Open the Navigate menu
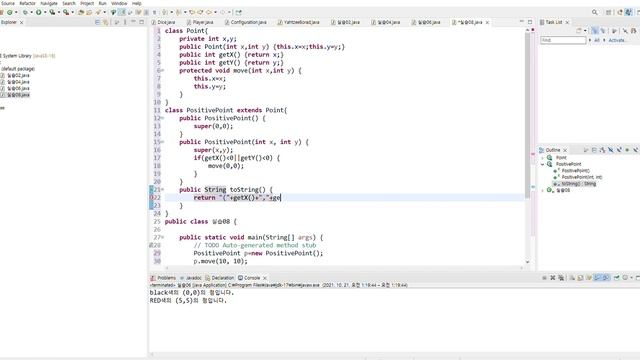640x360 pixels. coord(49,3)
